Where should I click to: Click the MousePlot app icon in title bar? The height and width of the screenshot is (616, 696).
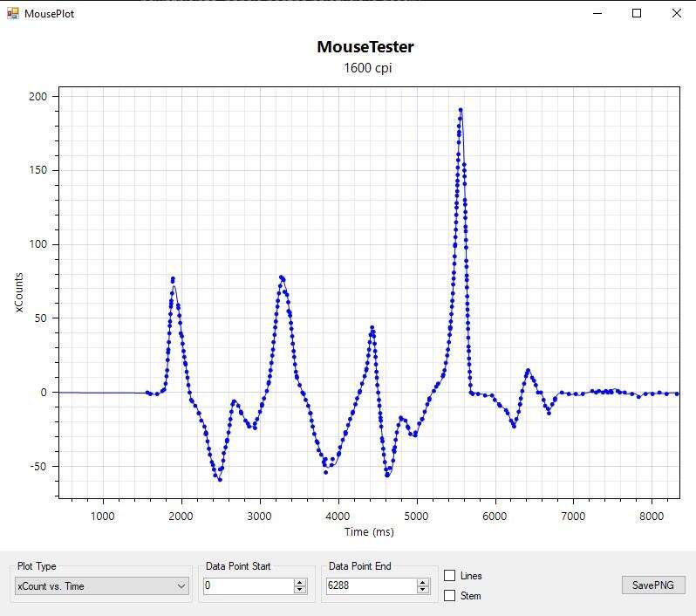click(12, 13)
